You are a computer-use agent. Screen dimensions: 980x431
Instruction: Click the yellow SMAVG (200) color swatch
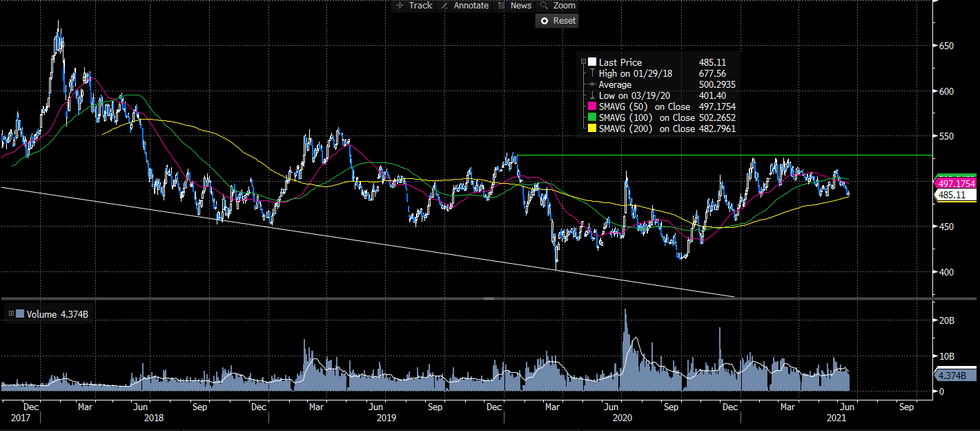pos(594,128)
